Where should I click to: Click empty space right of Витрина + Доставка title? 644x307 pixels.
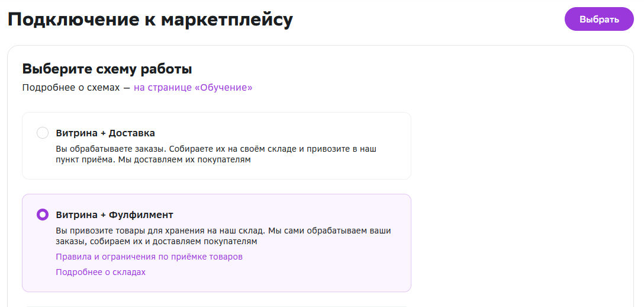pos(284,133)
